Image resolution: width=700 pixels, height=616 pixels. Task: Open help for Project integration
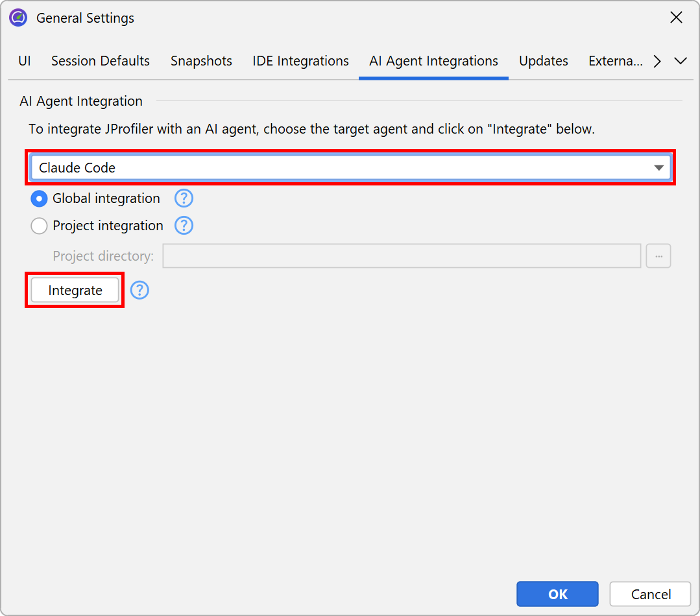(x=184, y=226)
